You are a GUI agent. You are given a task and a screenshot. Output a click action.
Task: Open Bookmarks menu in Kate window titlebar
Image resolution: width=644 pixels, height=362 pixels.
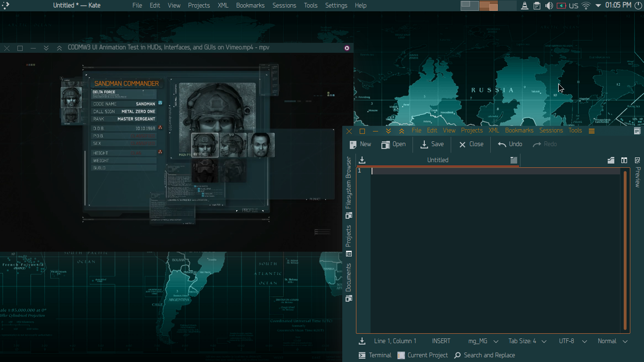click(x=519, y=131)
